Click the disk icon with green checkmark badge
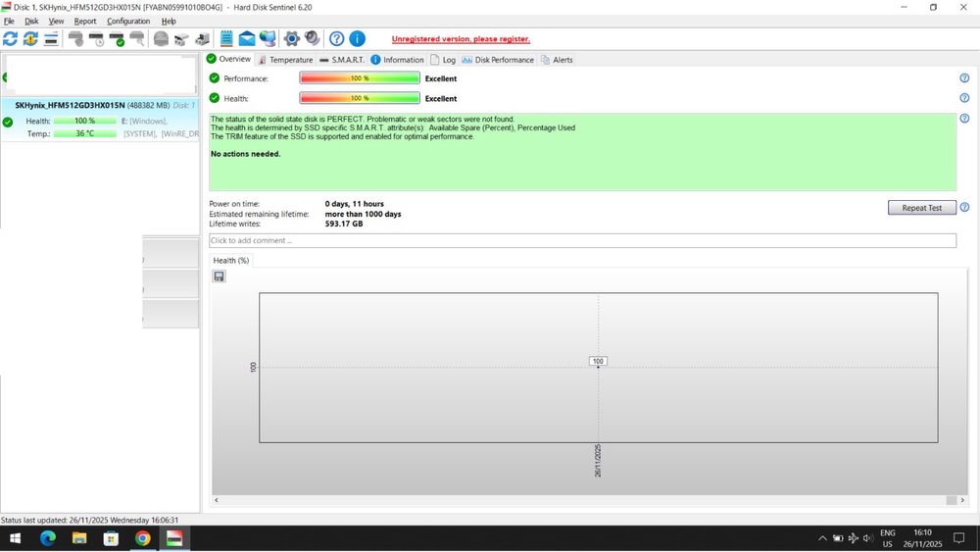Viewport: 980px width, 552px height. [117, 39]
